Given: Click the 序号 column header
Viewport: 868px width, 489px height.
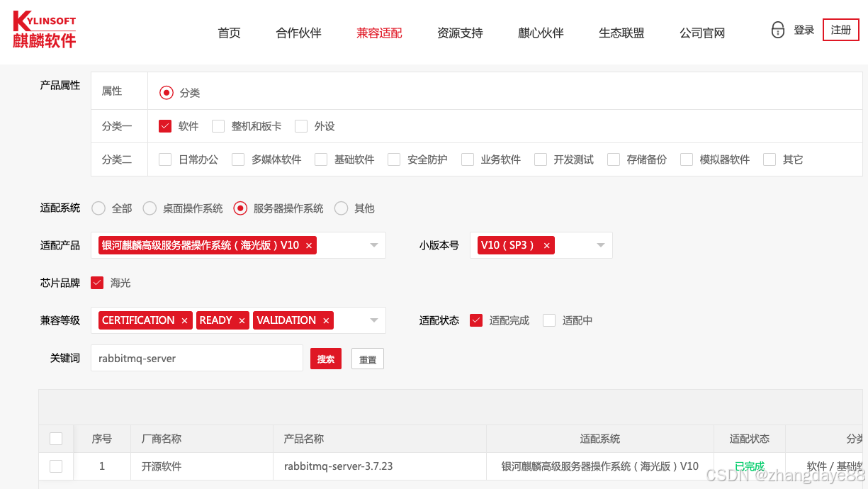Looking at the screenshot, I should click(102, 439).
